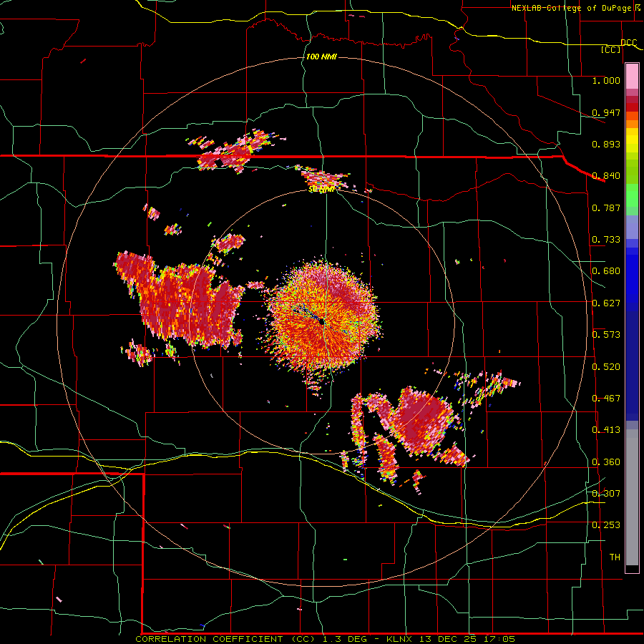
Task: Select the 0.573 legend value
Action: click(x=606, y=335)
